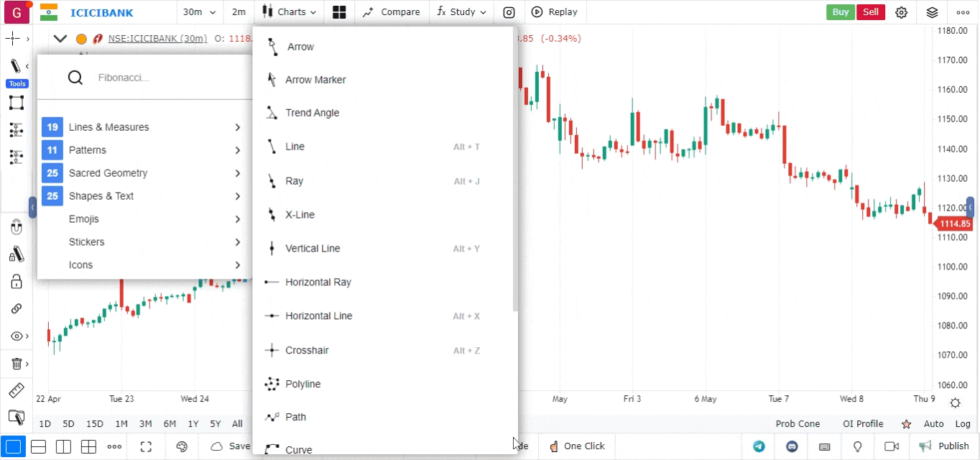Select the Trend Angle drawing tool
This screenshot has width=980, height=460.
[x=312, y=113]
